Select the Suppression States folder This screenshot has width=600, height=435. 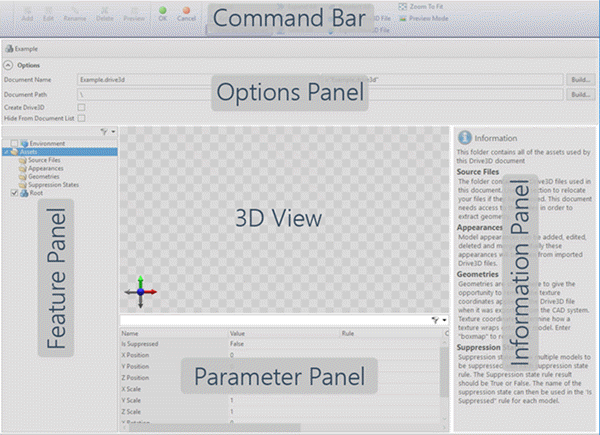pos(54,185)
